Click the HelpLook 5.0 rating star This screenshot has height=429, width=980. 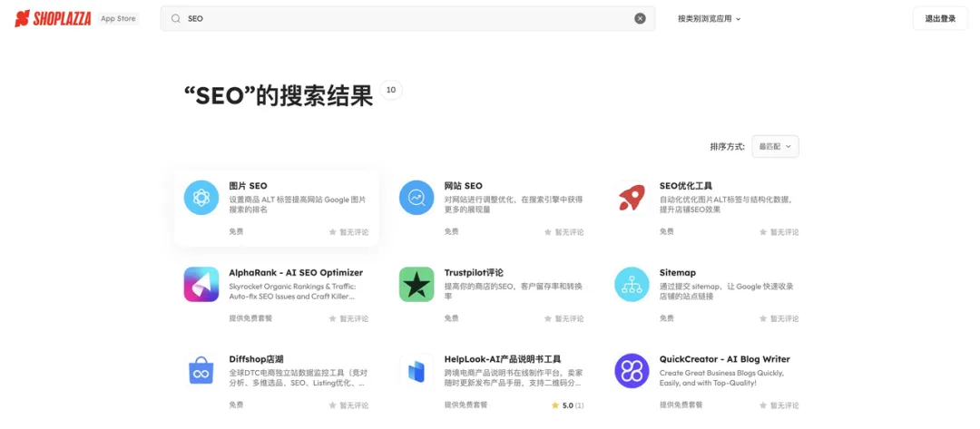[x=555, y=405]
